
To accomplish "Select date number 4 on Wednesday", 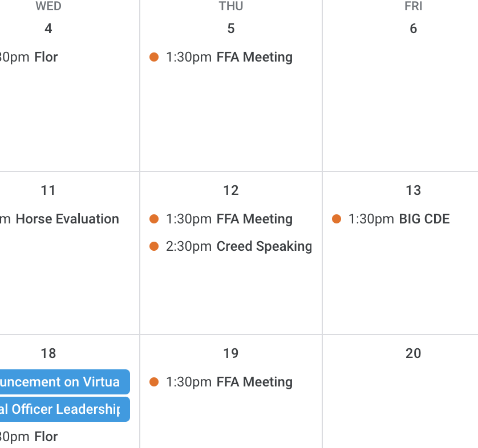I will coord(48,28).
